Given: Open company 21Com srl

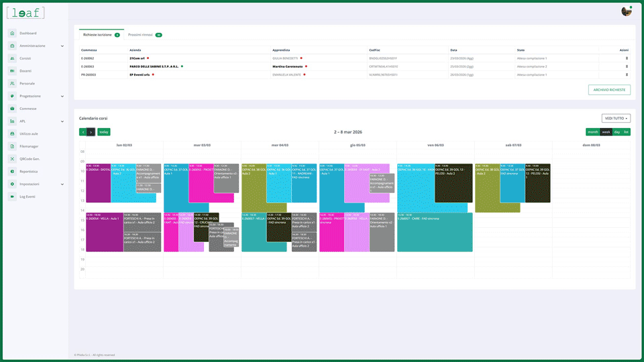Looking at the screenshot, I should coord(137,58).
